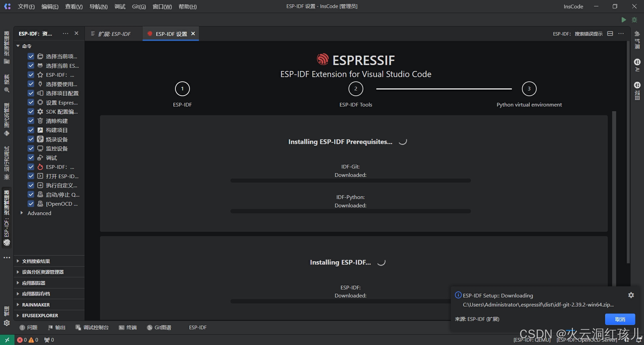Collapse the 命令 tree section
Screen dimensions: 644x345
pyautogui.click(x=18, y=46)
